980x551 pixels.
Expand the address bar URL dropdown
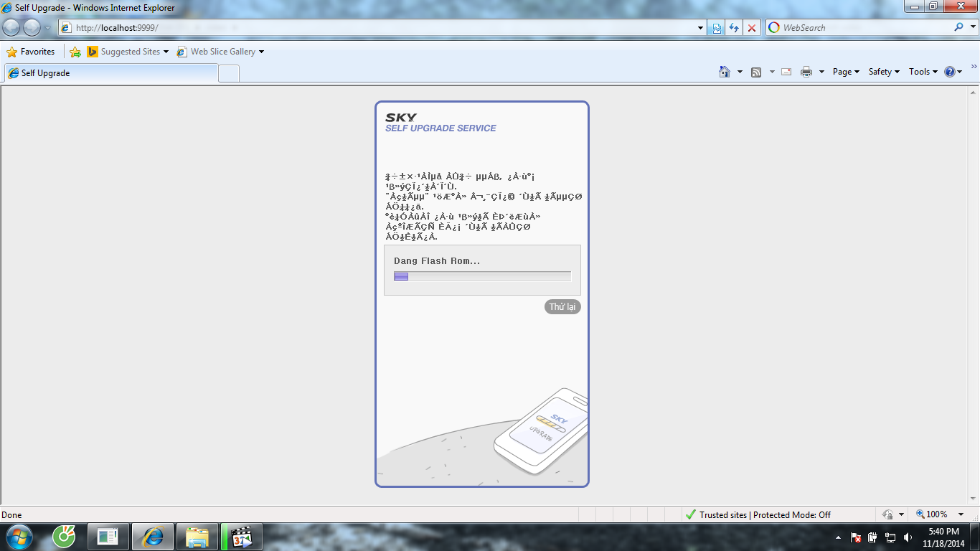click(701, 28)
